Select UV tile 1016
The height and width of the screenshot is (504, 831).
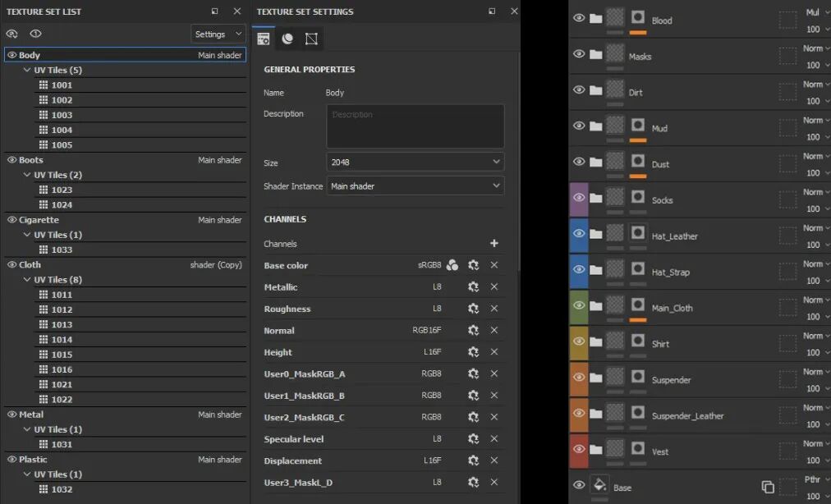point(141,369)
